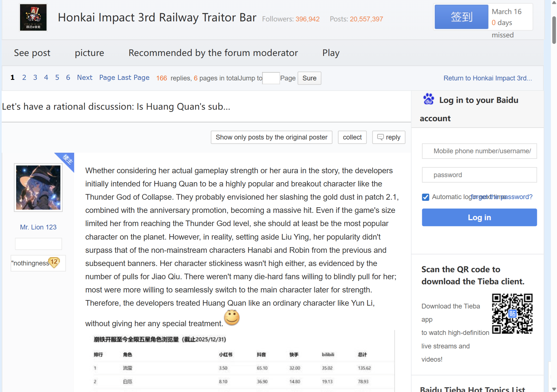557x392 pixels.
Task: Click the page vertical scrollbar thumb
Action: [x=554, y=30]
